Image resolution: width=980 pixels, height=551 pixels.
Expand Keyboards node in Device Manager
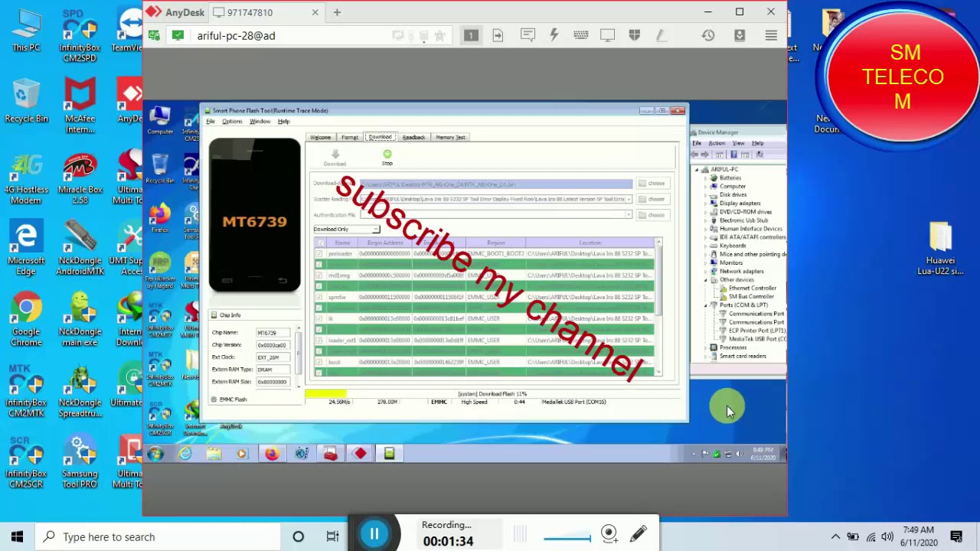[x=706, y=246]
